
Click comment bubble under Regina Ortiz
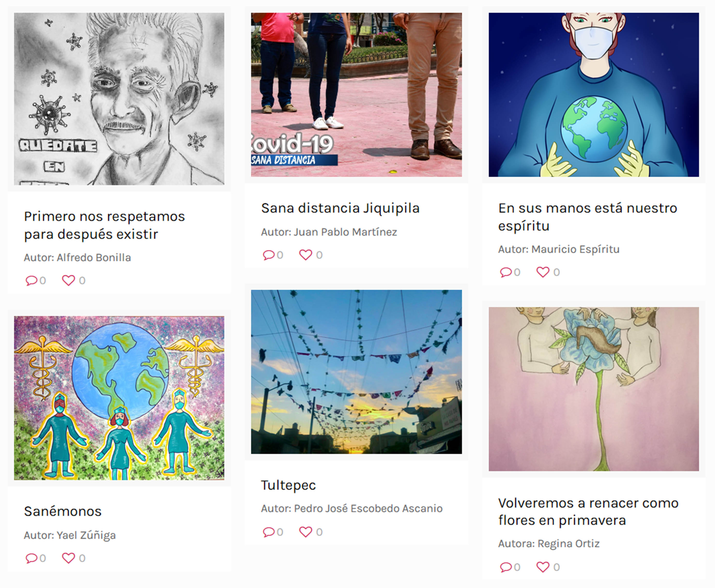click(x=506, y=567)
